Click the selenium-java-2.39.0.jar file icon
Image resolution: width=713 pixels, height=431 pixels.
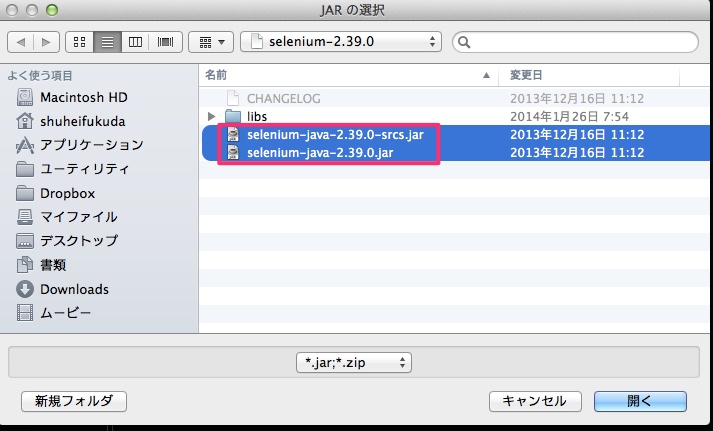[x=233, y=152]
